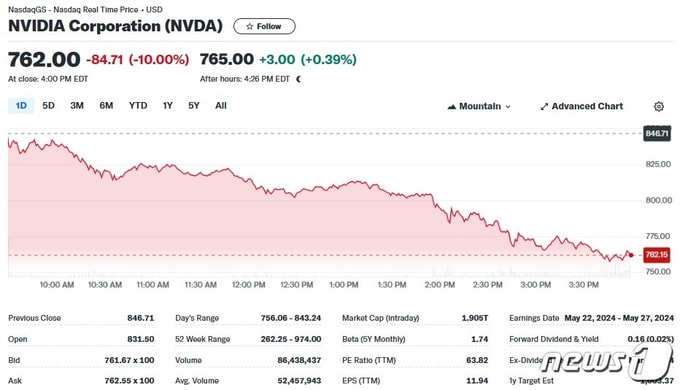The height and width of the screenshot is (390, 680).
Task: Follow NVIDIA Corporation stock
Action: tap(265, 26)
